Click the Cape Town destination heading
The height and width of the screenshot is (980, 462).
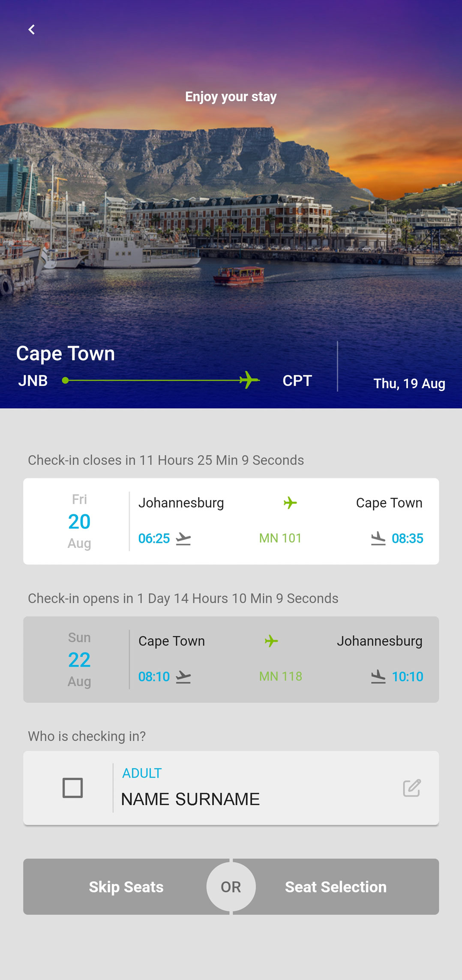coord(66,354)
